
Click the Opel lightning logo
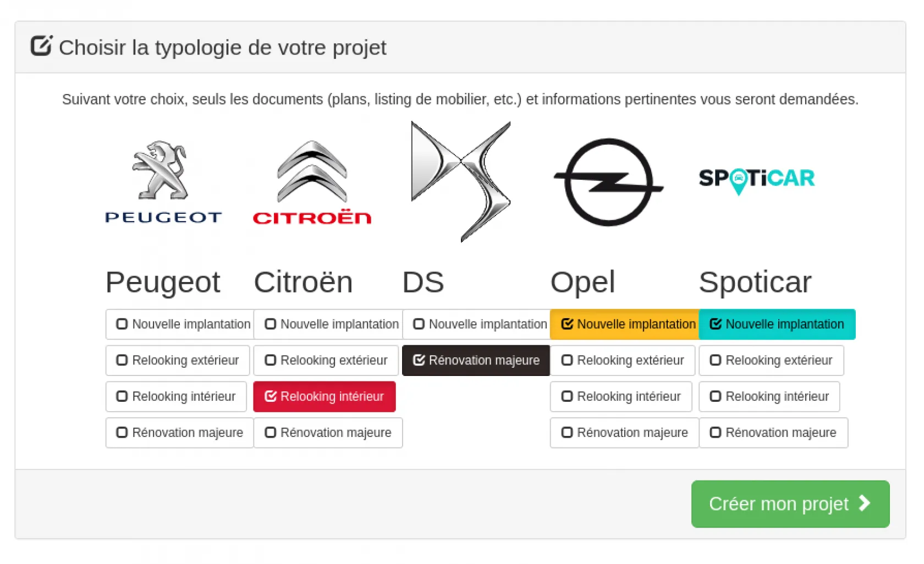[608, 182]
